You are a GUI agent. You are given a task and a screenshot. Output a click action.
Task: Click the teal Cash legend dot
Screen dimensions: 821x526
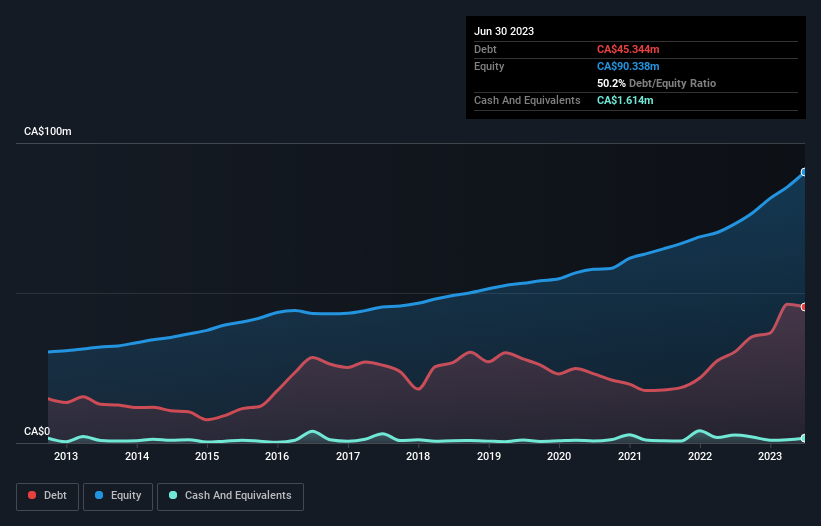point(173,495)
